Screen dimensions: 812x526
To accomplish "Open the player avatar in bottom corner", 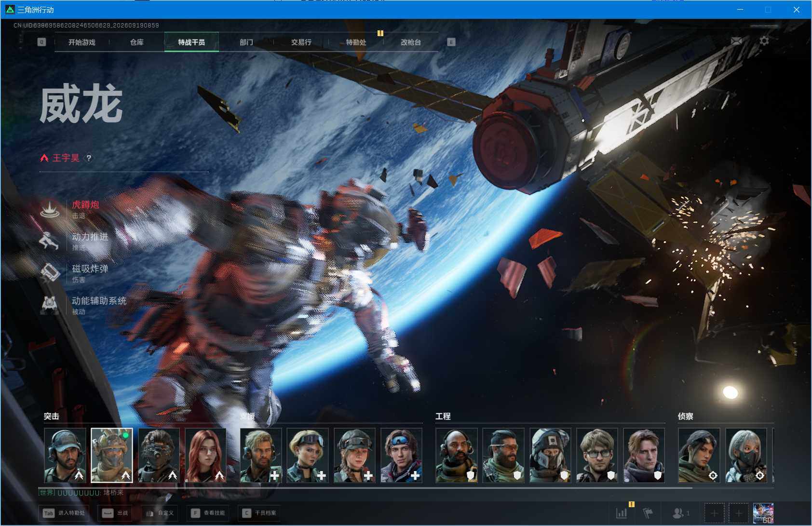I will point(763,513).
